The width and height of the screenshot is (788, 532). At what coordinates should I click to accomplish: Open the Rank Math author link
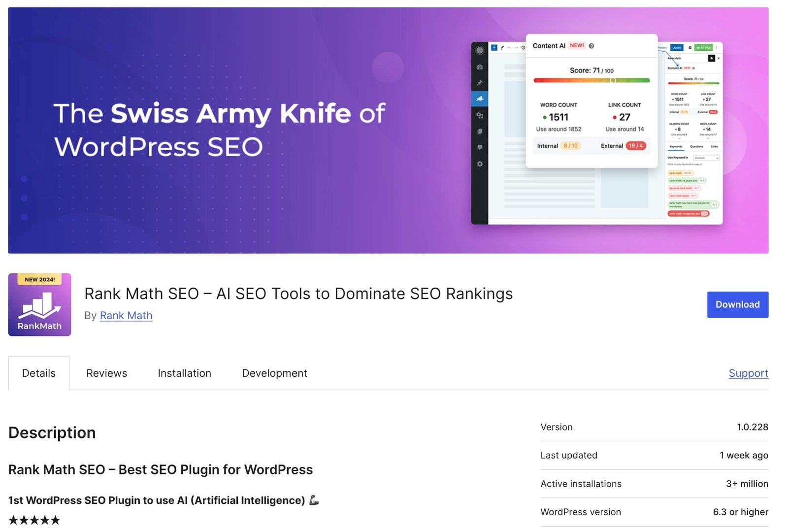click(126, 315)
